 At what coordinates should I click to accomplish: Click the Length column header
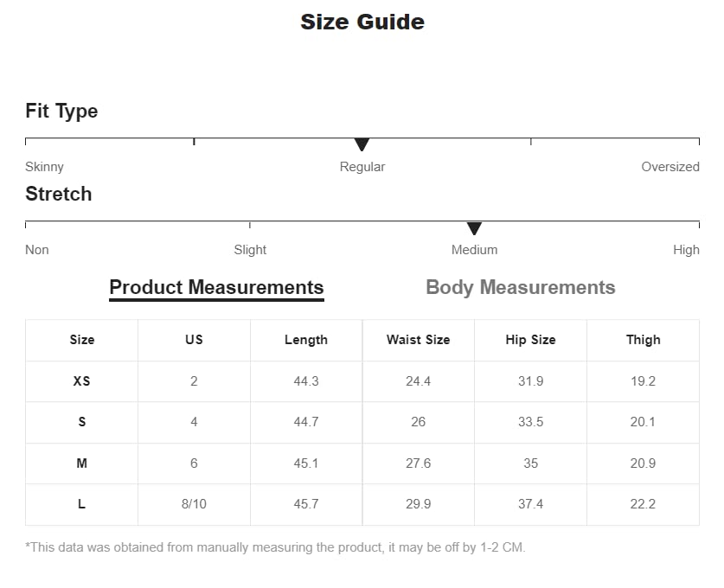tap(306, 340)
